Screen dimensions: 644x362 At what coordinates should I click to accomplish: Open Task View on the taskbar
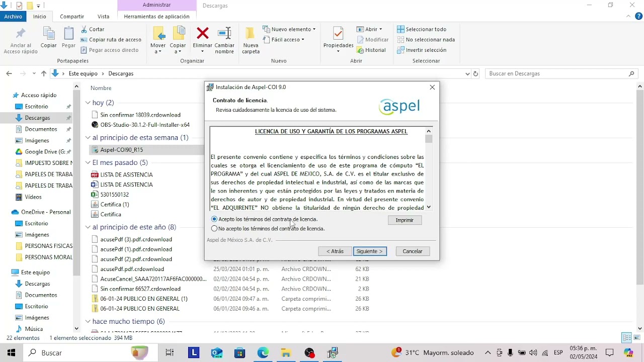coord(170,353)
